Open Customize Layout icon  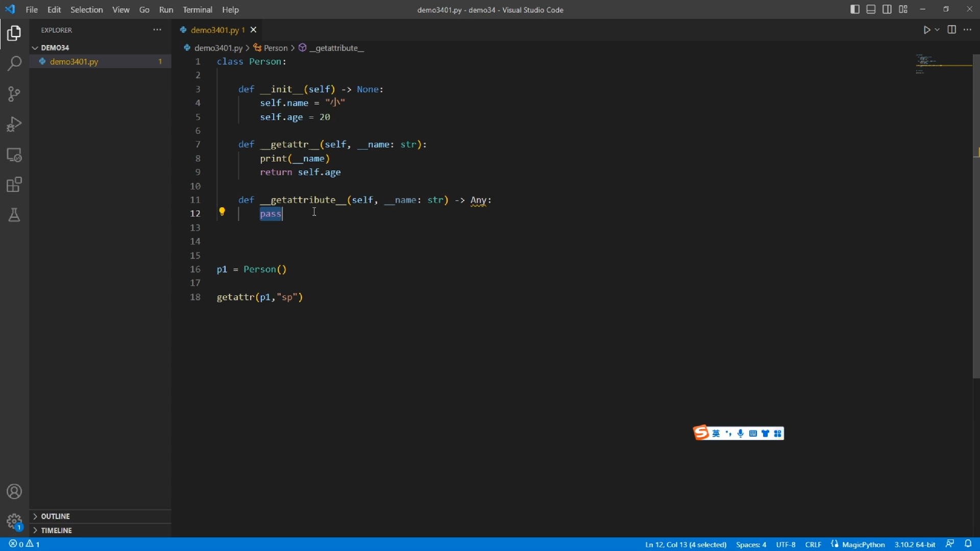pos(903,9)
